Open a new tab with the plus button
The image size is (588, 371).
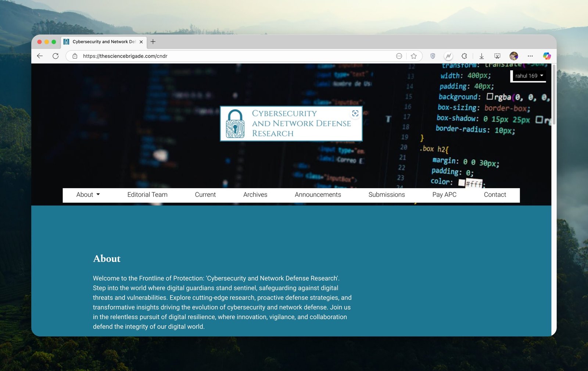point(153,42)
